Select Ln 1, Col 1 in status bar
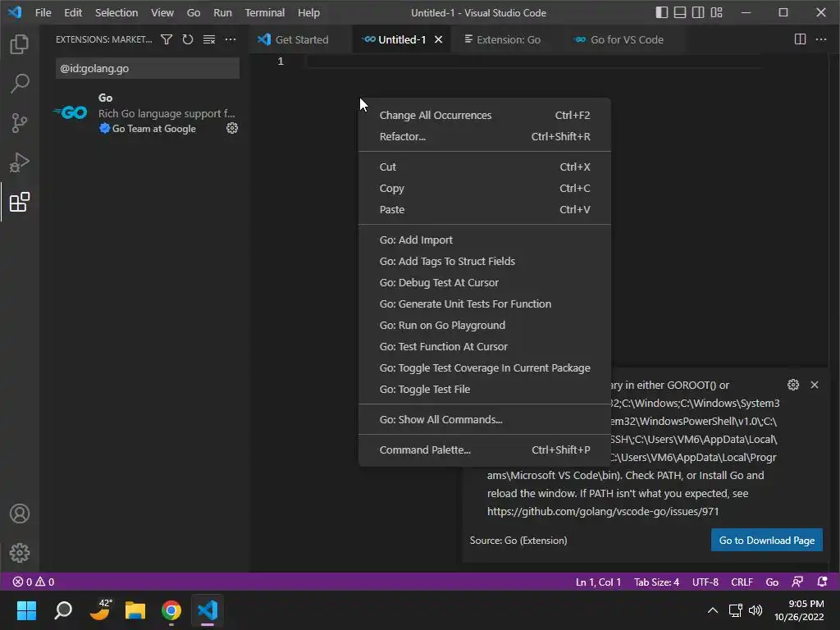Viewport: 840px width, 630px height. pyautogui.click(x=598, y=582)
